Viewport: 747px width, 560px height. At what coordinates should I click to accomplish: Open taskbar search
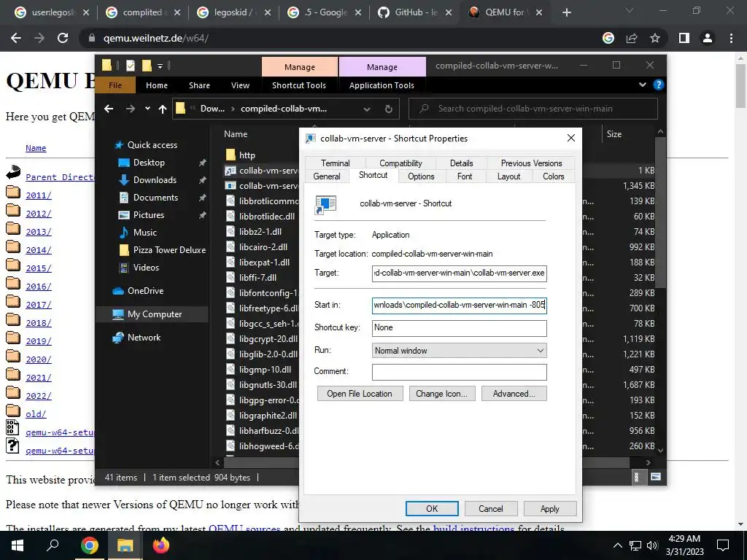[53, 545]
